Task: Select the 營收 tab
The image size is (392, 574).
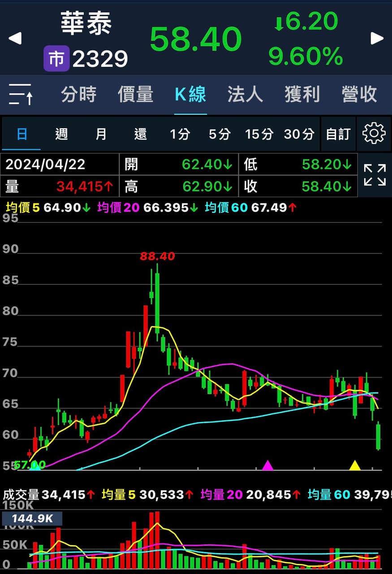Action: [359, 94]
